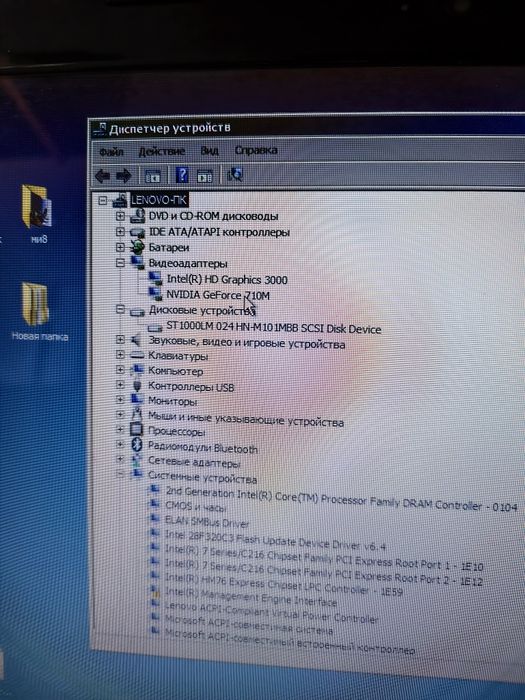Click the DVD и CD-ROM drive icon
The height and width of the screenshot is (700, 525).
point(138,217)
